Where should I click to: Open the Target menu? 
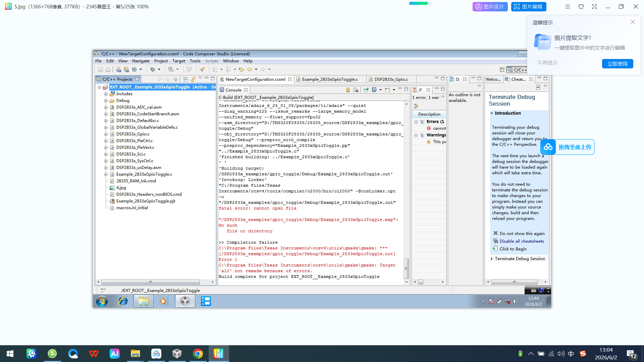click(179, 61)
